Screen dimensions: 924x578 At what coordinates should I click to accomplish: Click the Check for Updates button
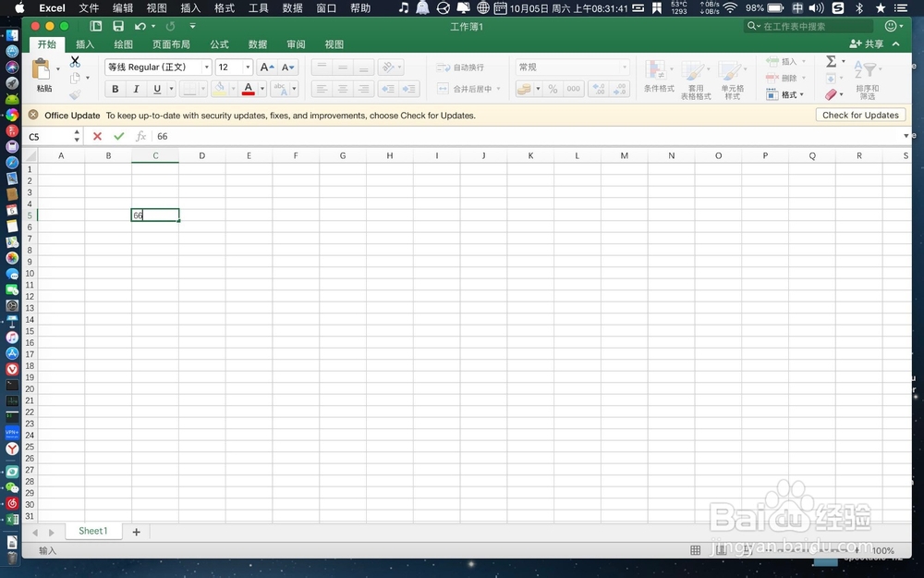coord(860,115)
